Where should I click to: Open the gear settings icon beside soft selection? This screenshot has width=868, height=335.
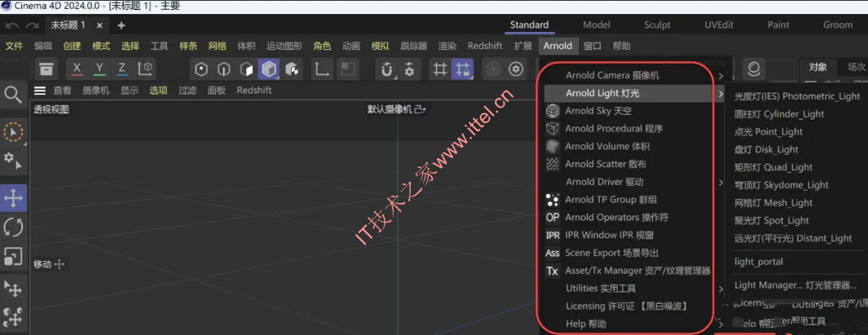(516, 70)
